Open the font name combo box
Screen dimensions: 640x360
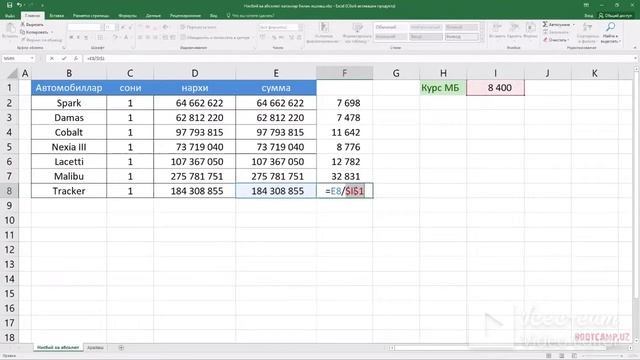[85, 27]
